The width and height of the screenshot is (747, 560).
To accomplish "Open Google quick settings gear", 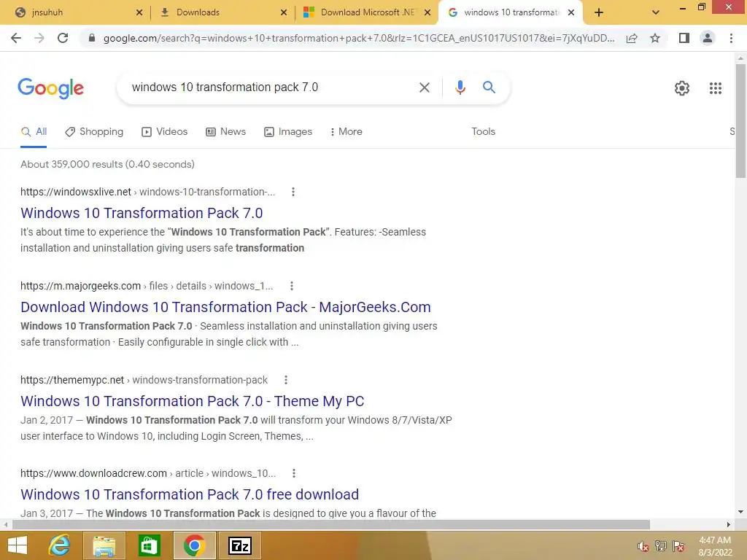I will [x=682, y=88].
